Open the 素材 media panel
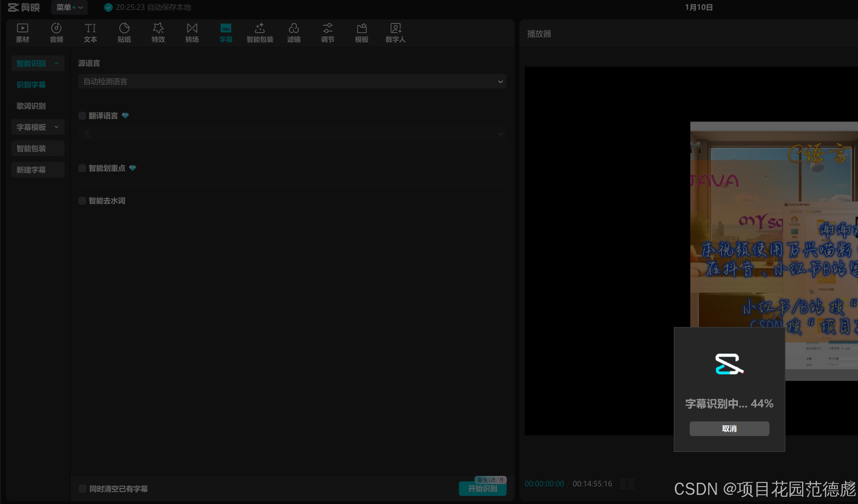This screenshot has width=858, height=504. pyautogui.click(x=22, y=33)
